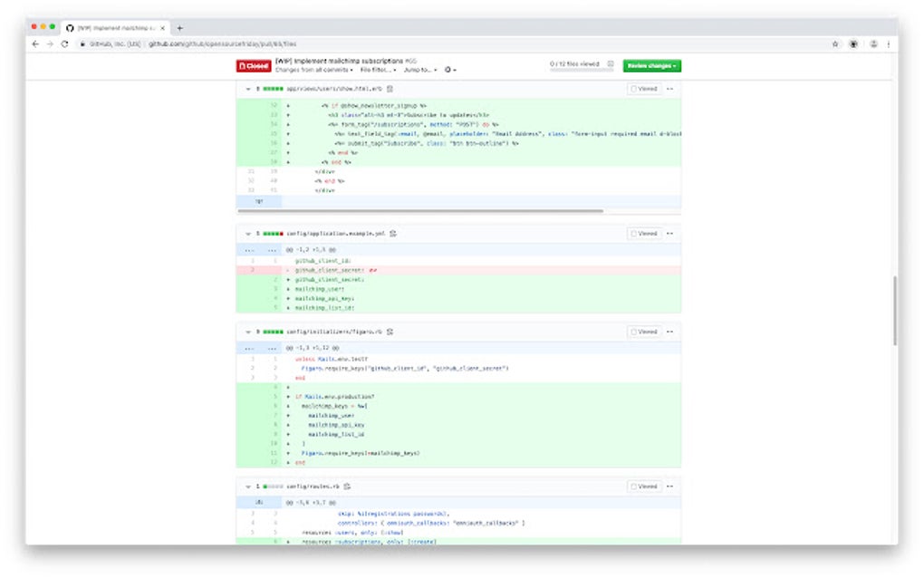Collapse the application.example.yml diff
The height and width of the screenshot is (578, 924).
246,233
